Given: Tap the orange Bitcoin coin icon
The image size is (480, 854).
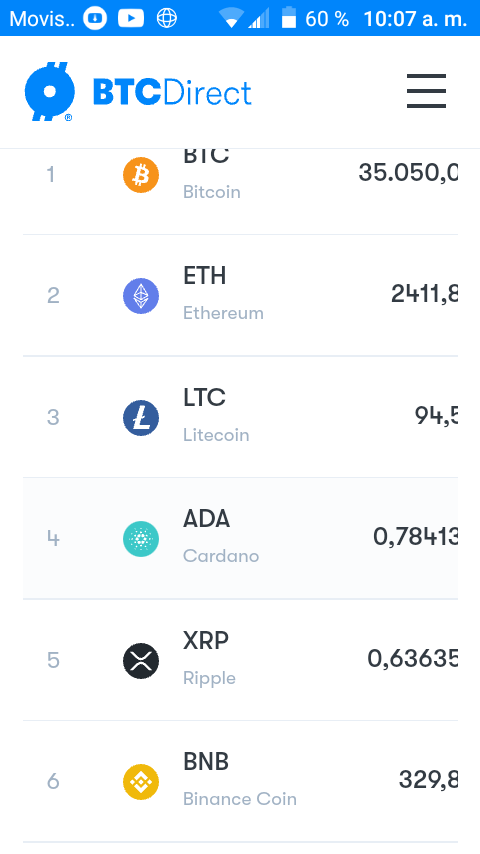Looking at the screenshot, I should click(141, 175).
